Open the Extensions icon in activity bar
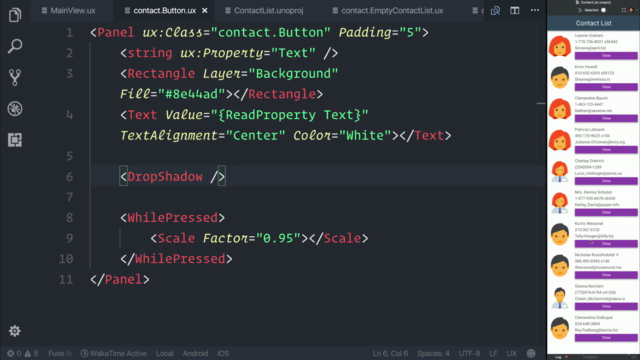The width and height of the screenshot is (640, 360). coord(15,140)
